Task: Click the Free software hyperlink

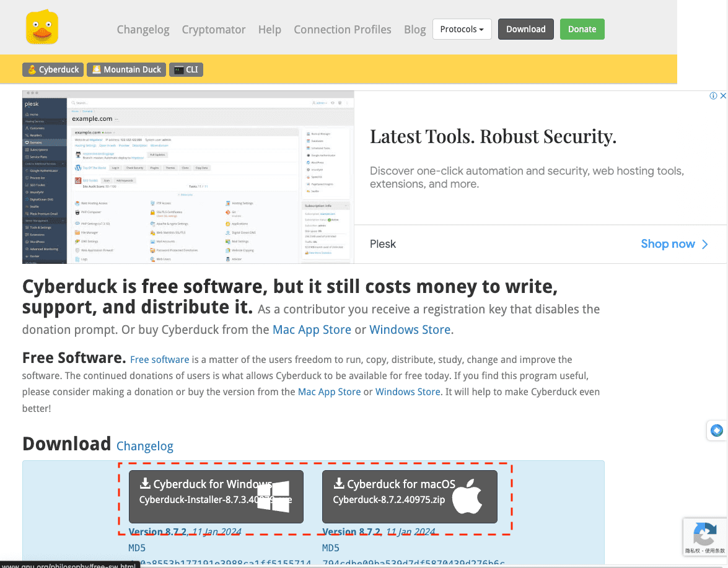Action: click(159, 360)
